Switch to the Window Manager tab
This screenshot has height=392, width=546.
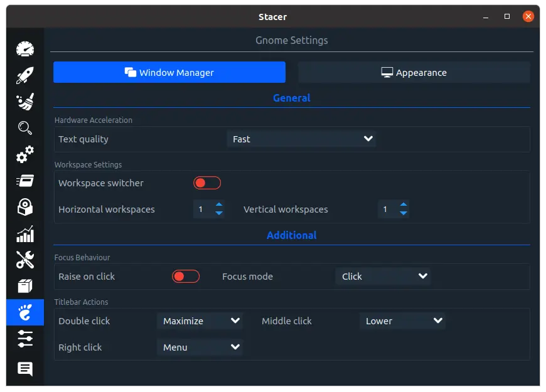(x=169, y=72)
